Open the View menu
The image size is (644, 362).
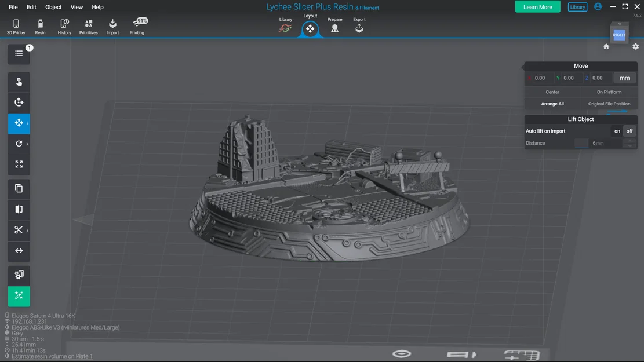click(x=77, y=7)
